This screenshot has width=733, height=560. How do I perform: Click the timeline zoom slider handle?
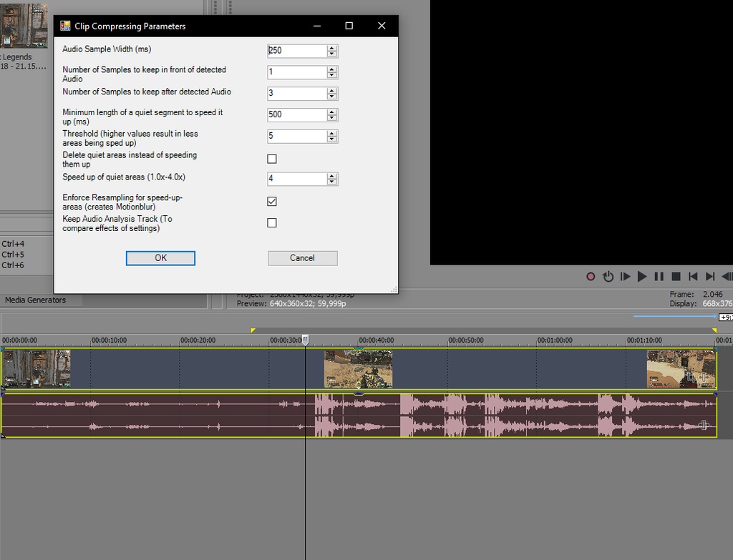pos(673,315)
